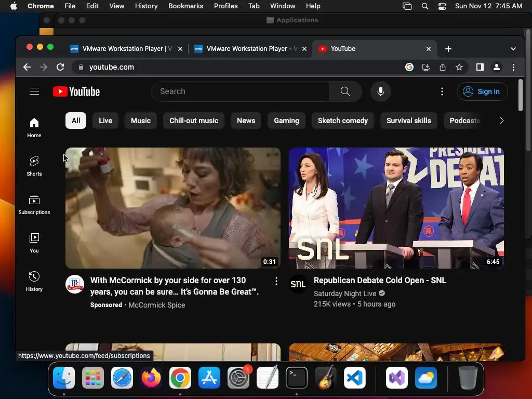Image resolution: width=532 pixels, height=399 pixels.
Task: Play the McCormick ad thumbnail
Action: pos(172,208)
